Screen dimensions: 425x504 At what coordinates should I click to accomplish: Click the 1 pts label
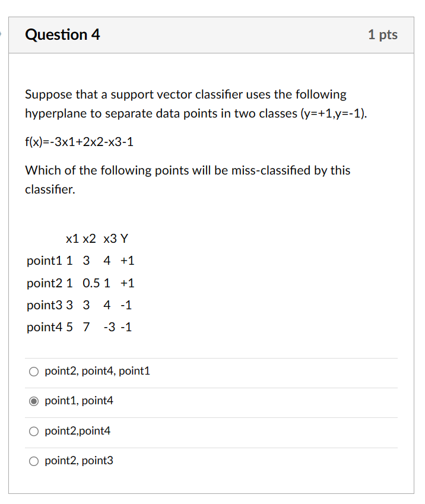[x=383, y=34]
